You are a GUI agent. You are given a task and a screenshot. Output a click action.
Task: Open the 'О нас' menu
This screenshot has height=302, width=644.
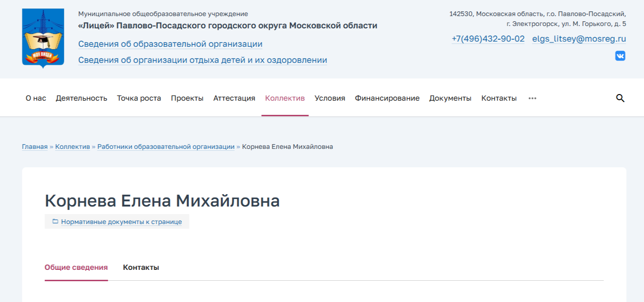pos(36,98)
